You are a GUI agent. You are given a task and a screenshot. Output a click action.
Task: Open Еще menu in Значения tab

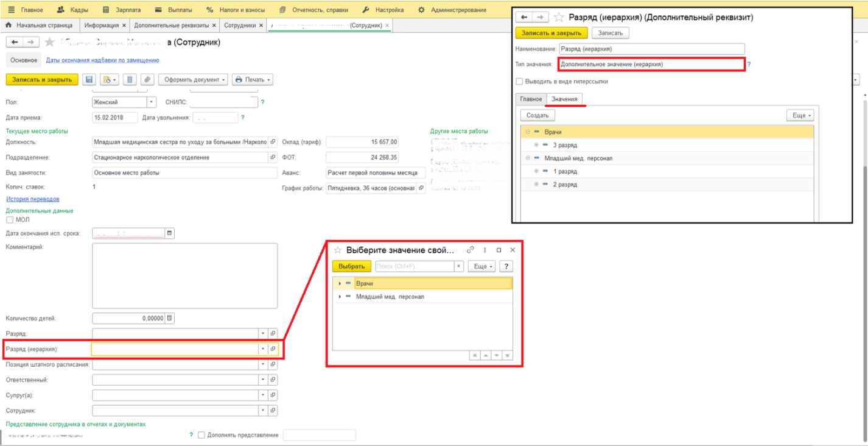800,115
